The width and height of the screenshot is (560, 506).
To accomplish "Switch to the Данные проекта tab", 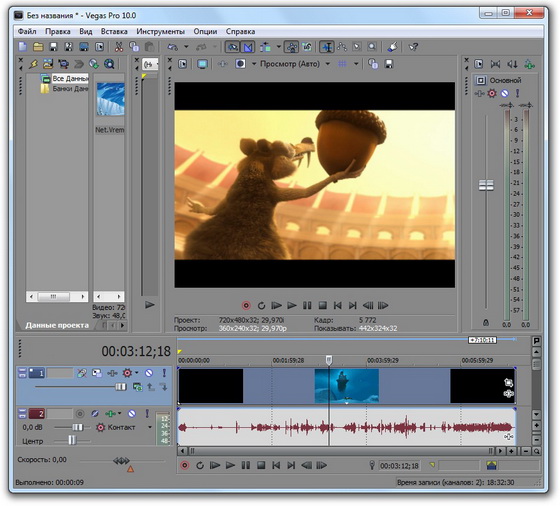I will 57,325.
